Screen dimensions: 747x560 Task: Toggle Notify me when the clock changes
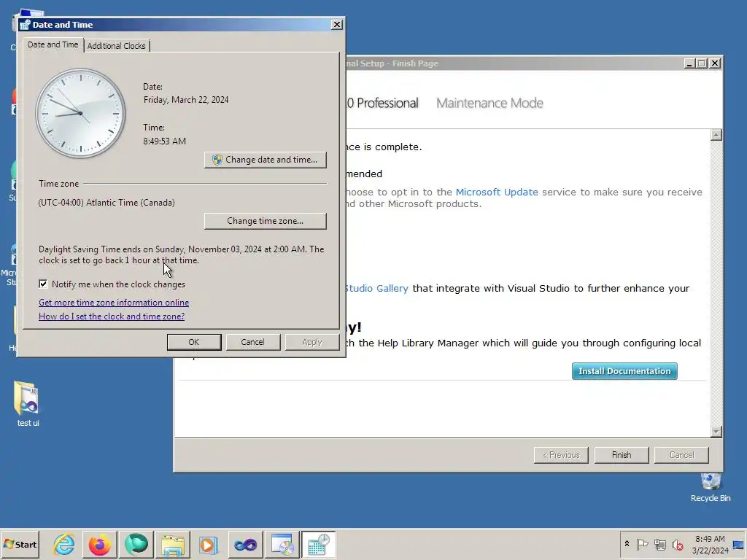point(43,284)
